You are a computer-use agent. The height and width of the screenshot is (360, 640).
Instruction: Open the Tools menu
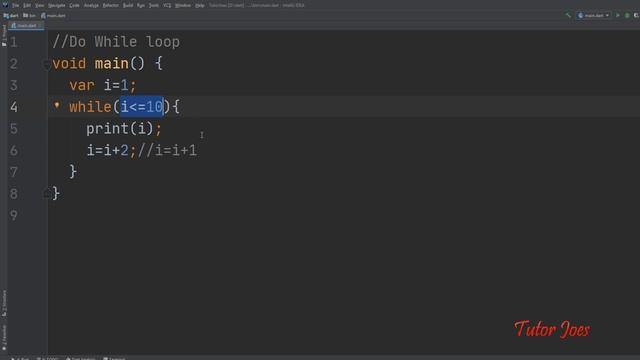coord(154,5)
